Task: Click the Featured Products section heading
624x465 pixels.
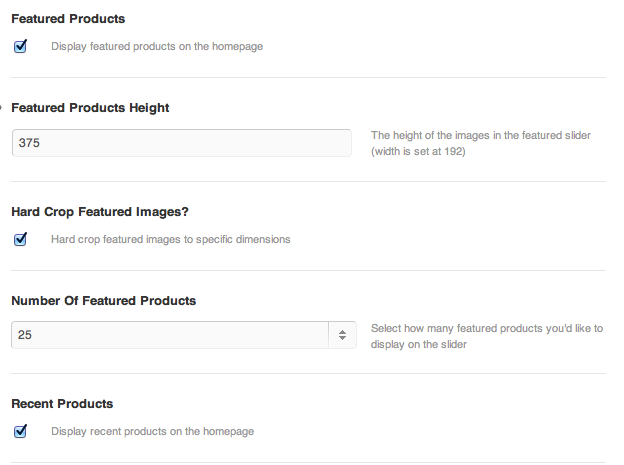Action: (x=68, y=19)
